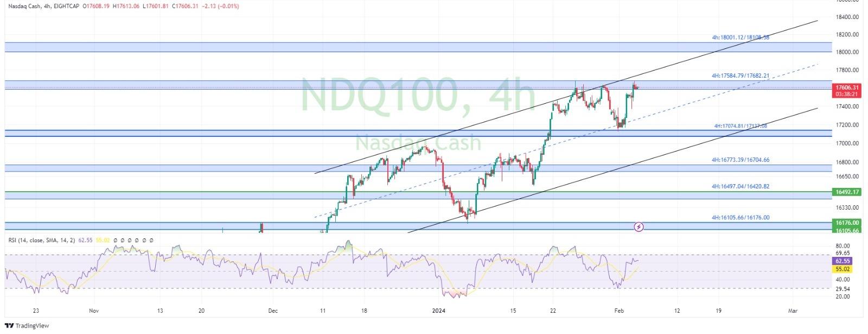The width and height of the screenshot is (868, 334).
Task: Click the 29.54 RSI scale label
Action: click(843, 289)
